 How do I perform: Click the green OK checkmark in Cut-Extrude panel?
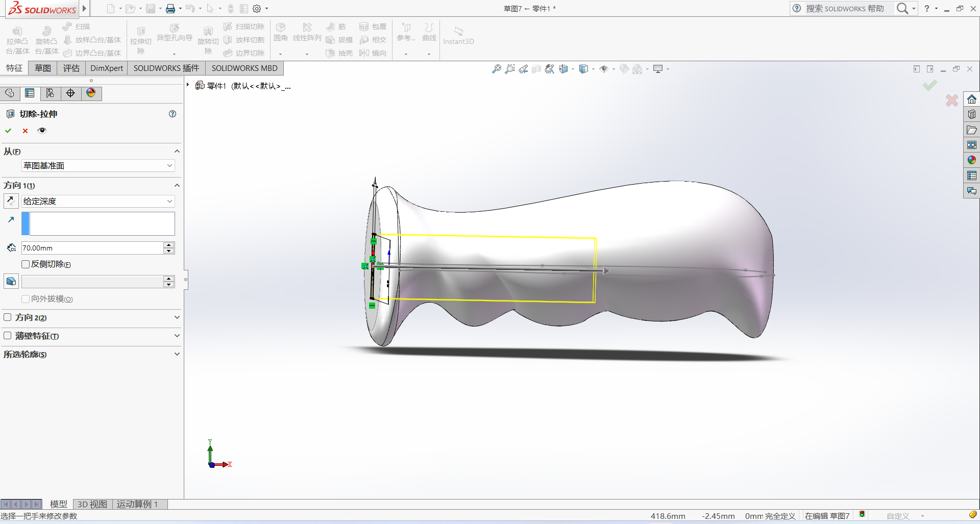point(8,131)
